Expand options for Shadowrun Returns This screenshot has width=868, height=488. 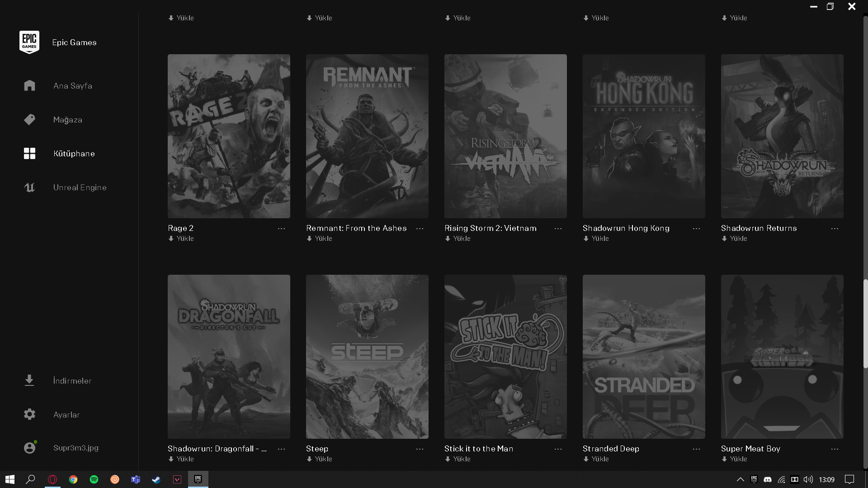(835, 229)
